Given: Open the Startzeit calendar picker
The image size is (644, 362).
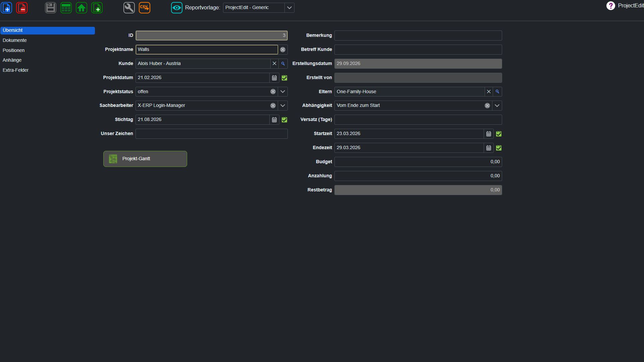Looking at the screenshot, I should (489, 134).
